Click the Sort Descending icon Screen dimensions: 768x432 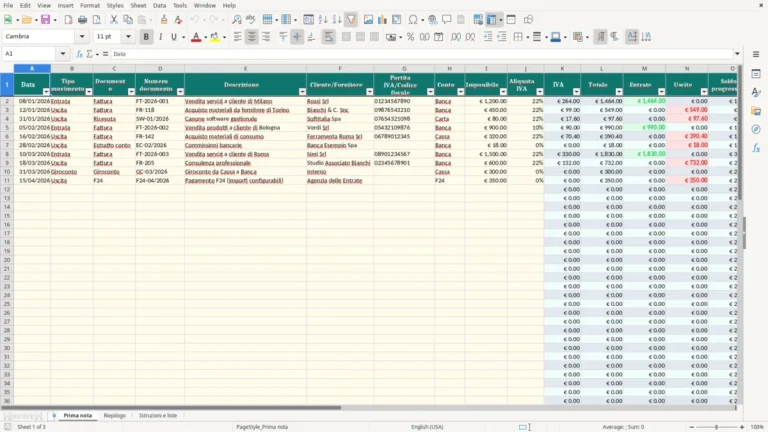(337, 20)
